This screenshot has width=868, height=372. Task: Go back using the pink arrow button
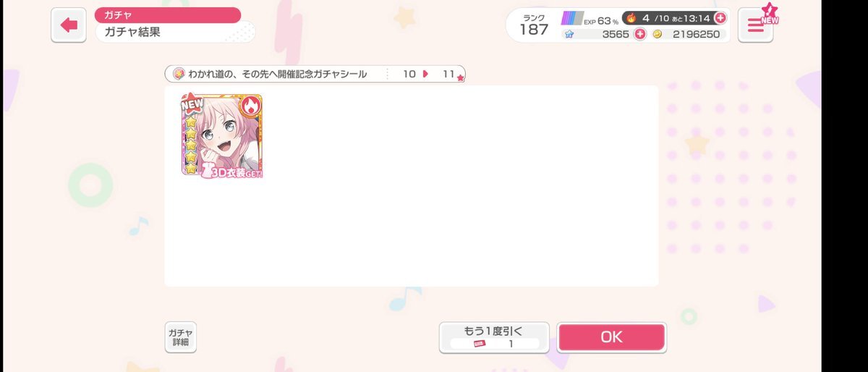(69, 25)
